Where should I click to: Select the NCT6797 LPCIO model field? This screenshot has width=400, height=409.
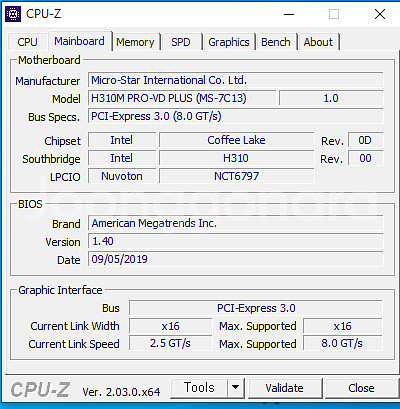pos(236,176)
